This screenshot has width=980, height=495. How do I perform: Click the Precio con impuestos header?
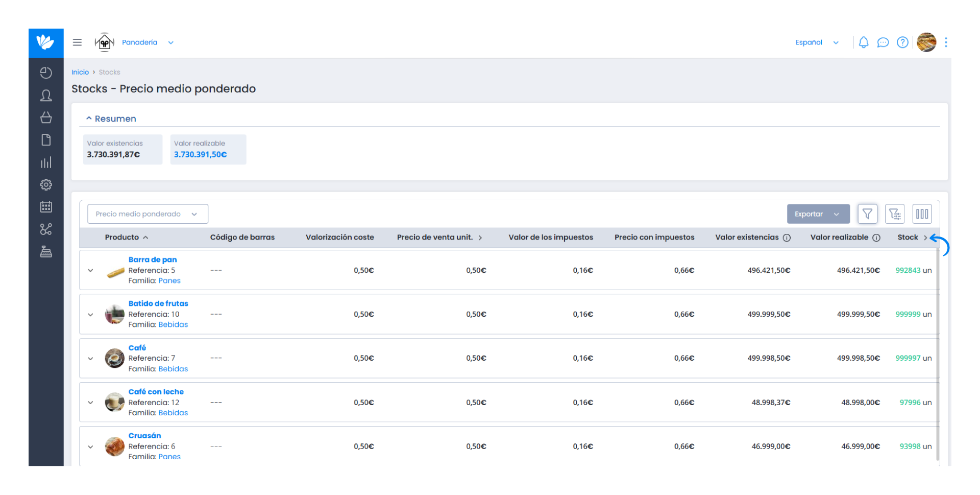tap(654, 238)
